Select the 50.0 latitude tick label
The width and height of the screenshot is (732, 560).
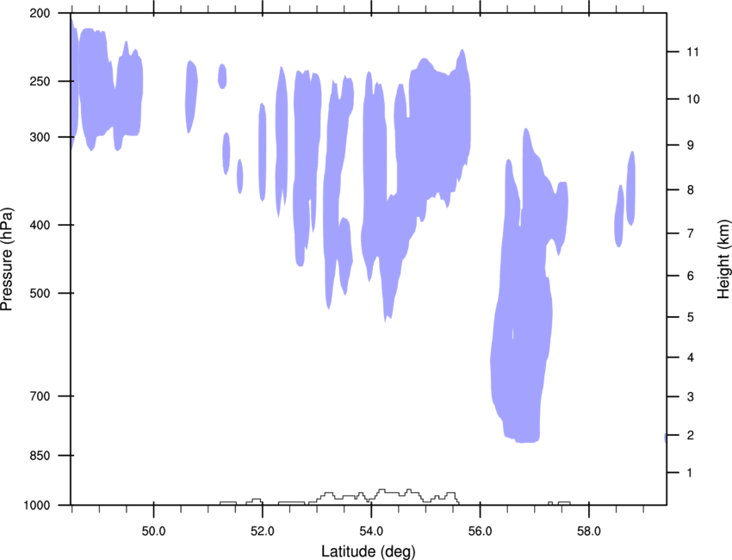coord(154,527)
